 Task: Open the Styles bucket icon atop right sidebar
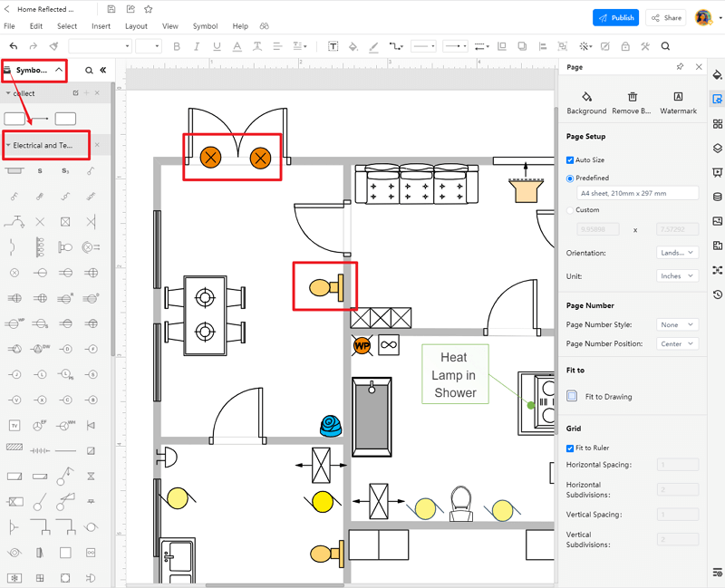click(717, 75)
